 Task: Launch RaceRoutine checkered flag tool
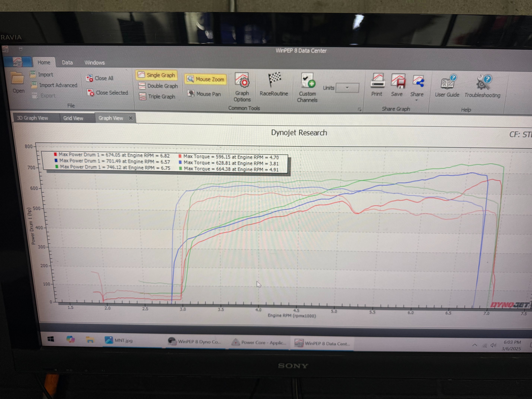[x=274, y=84]
